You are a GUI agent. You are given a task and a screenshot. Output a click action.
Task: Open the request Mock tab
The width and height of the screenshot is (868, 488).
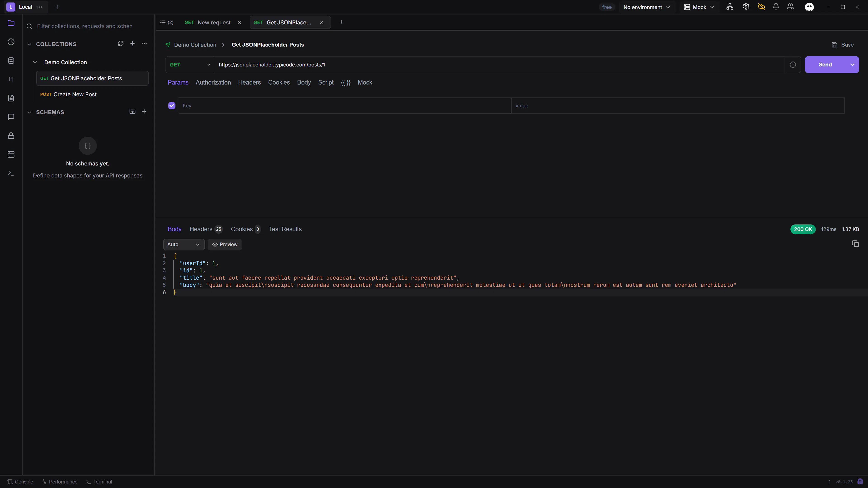tap(365, 83)
